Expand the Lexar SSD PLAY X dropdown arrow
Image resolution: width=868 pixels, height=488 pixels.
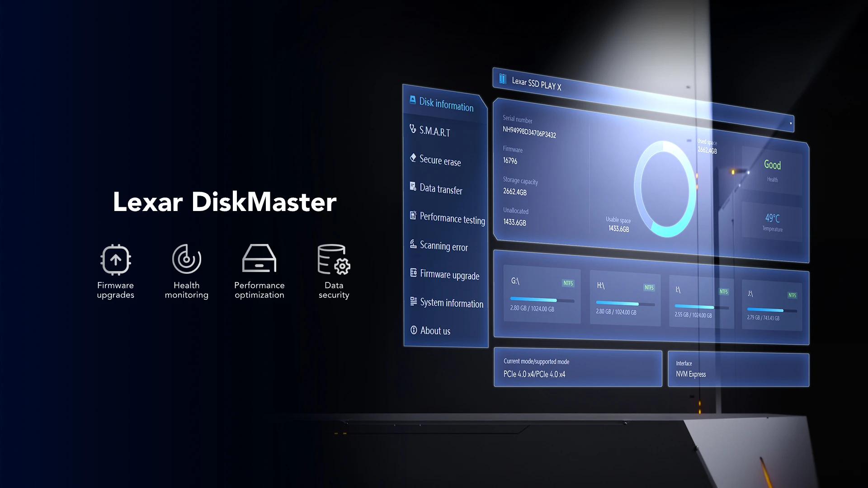pos(791,123)
